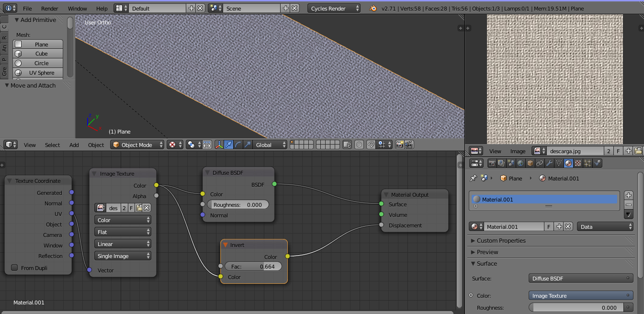Toggle sync pivot manipulate centers icon
644x314 pixels.
(207, 145)
